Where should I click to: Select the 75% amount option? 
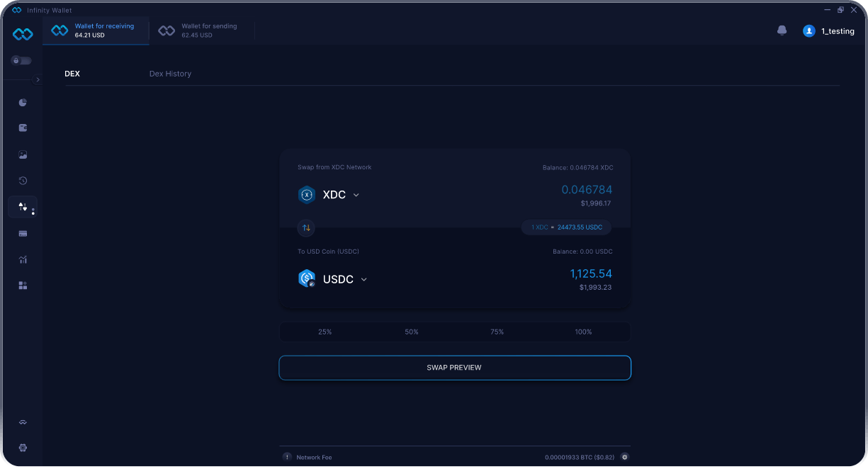click(x=497, y=332)
